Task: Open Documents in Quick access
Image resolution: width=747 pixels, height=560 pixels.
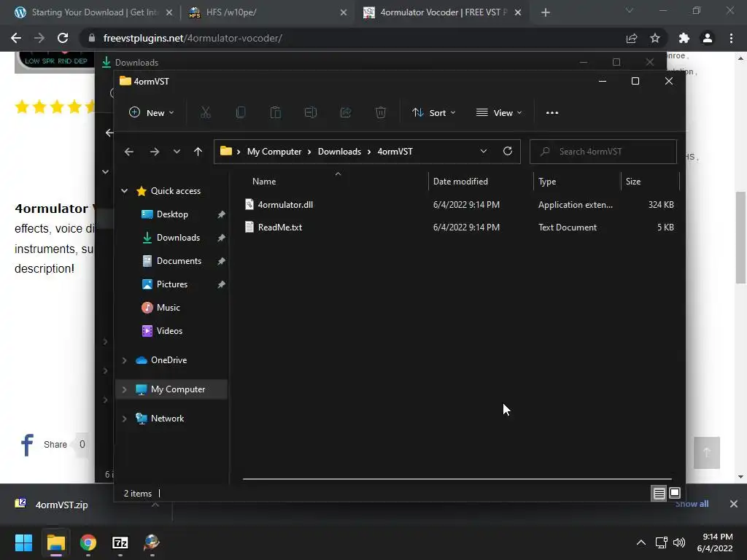Action: click(x=179, y=261)
